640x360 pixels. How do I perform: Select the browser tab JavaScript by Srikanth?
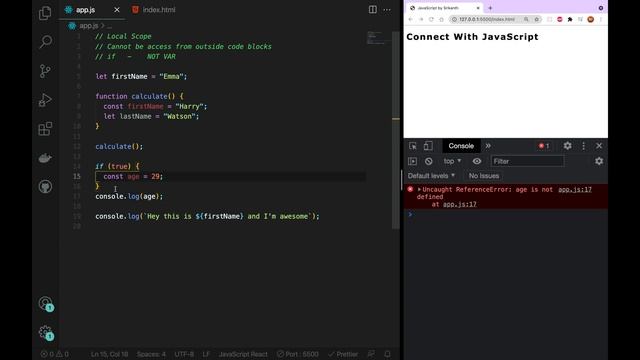pos(445,8)
